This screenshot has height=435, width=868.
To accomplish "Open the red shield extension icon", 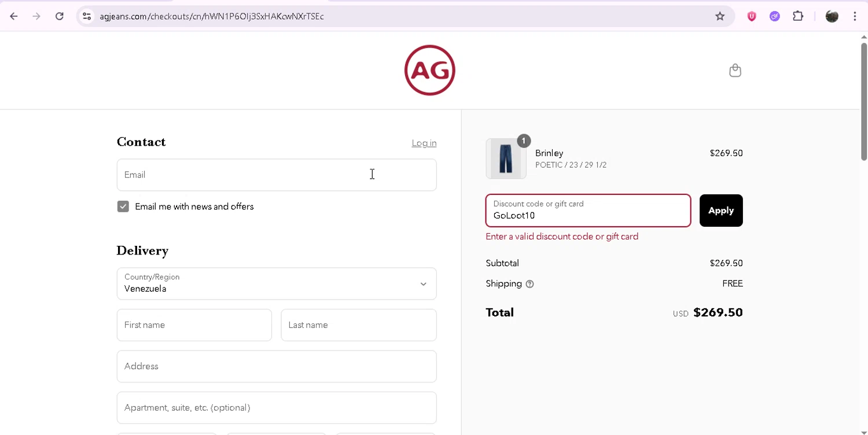I will click(752, 16).
